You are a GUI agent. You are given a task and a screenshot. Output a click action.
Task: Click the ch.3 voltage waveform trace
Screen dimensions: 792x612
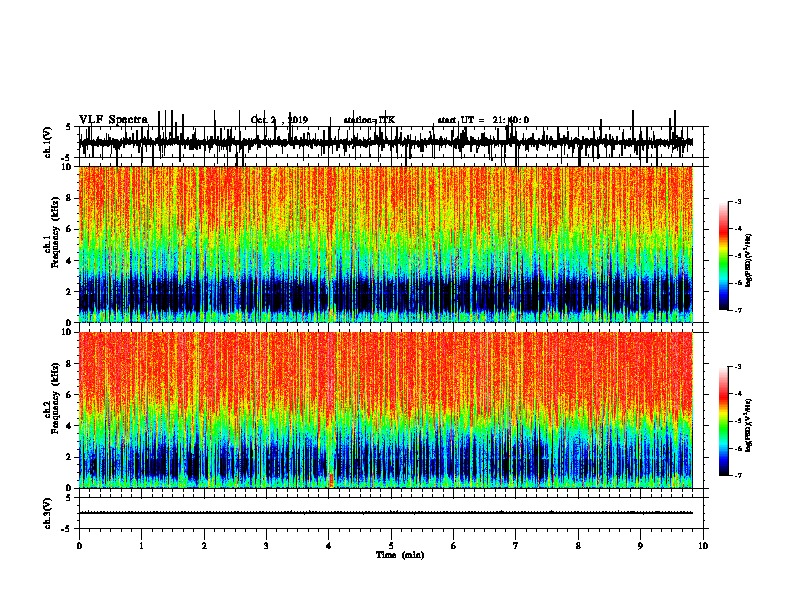pyautogui.click(x=386, y=513)
